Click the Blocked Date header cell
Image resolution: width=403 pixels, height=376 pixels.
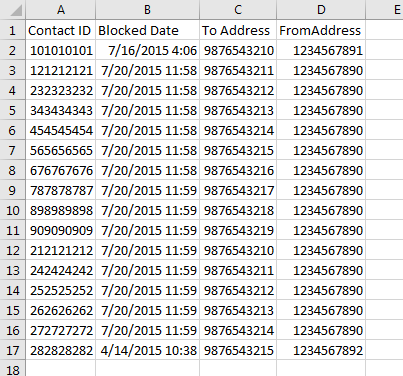point(147,30)
